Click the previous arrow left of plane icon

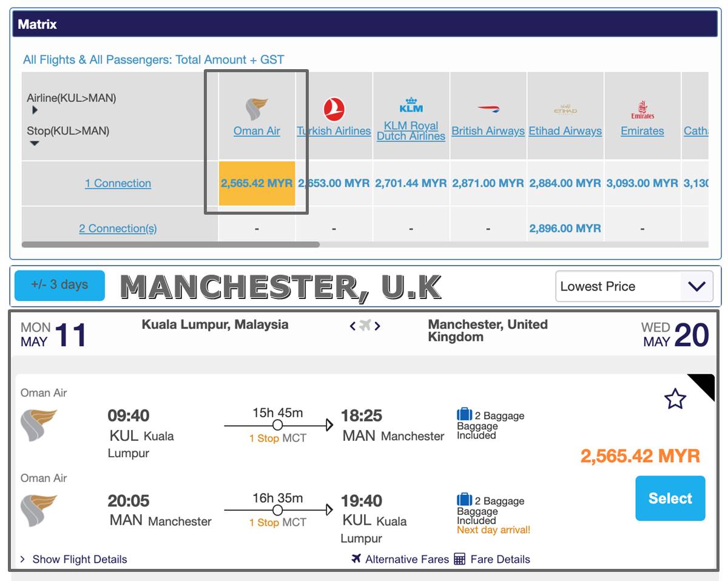[352, 326]
